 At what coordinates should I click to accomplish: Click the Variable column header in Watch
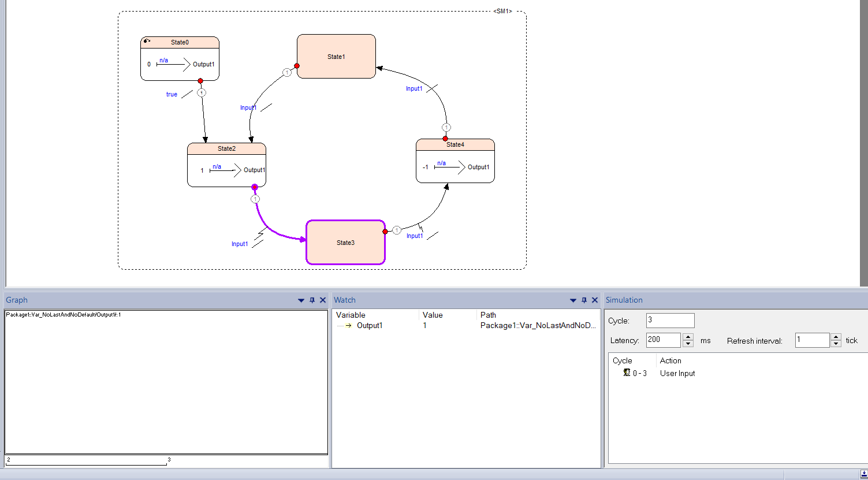(351, 315)
